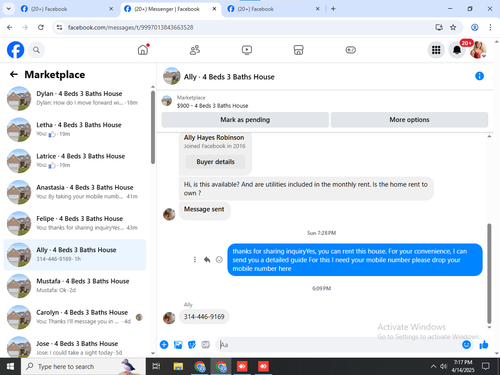Go back from Marketplace with arrow
500x375 pixels.
[14, 74]
